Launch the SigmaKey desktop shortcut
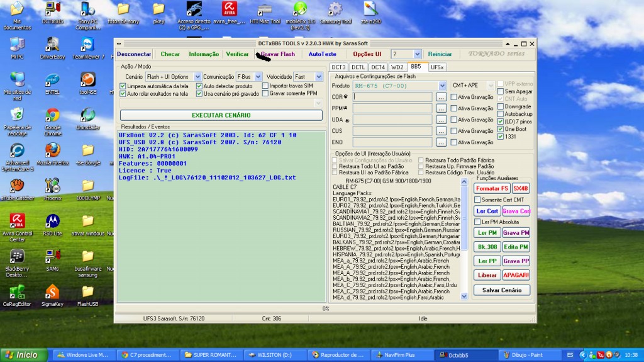The width and height of the screenshot is (644, 362). click(53, 295)
